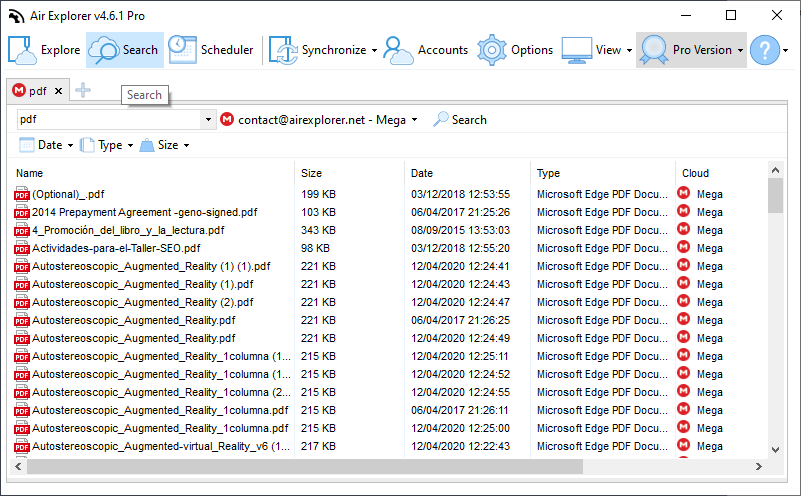801x496 pixels.
Task: Maximize the Air Explorer window
Action: click(731, 15)
